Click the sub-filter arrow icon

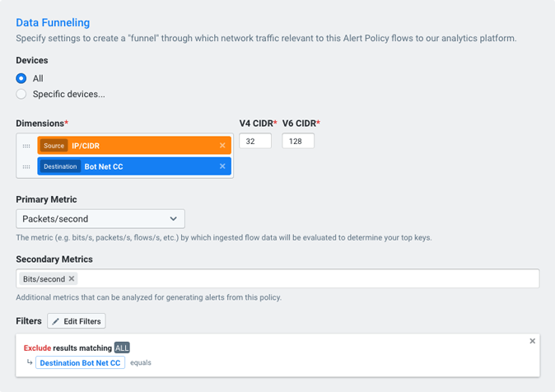point(30,362)
